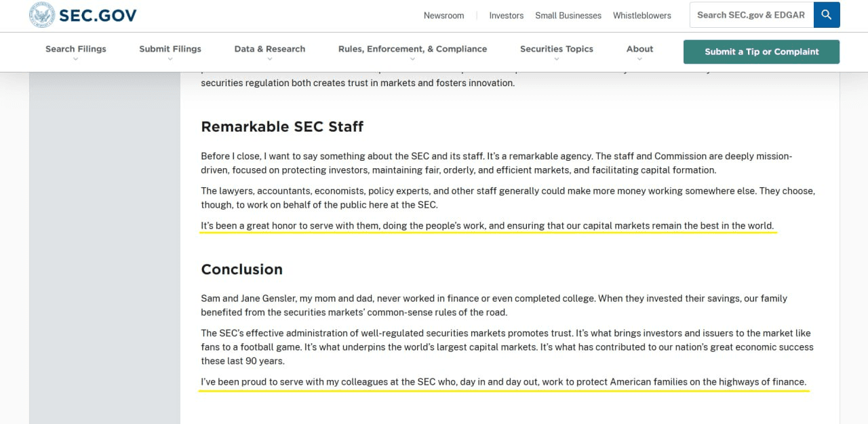Expand Rules, Enforcement, & Compliance chevron

[412, 59]
